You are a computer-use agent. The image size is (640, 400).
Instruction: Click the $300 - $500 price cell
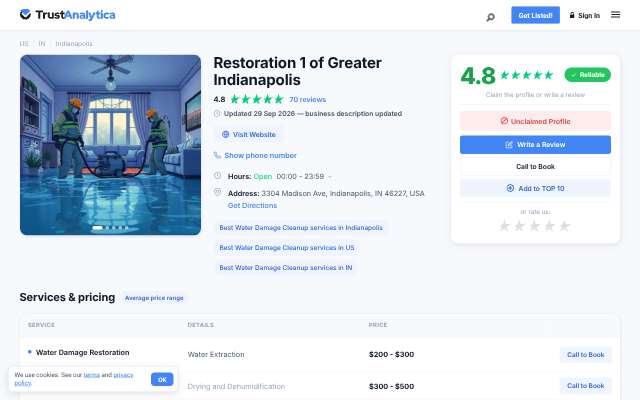click(x=391, y=386)
